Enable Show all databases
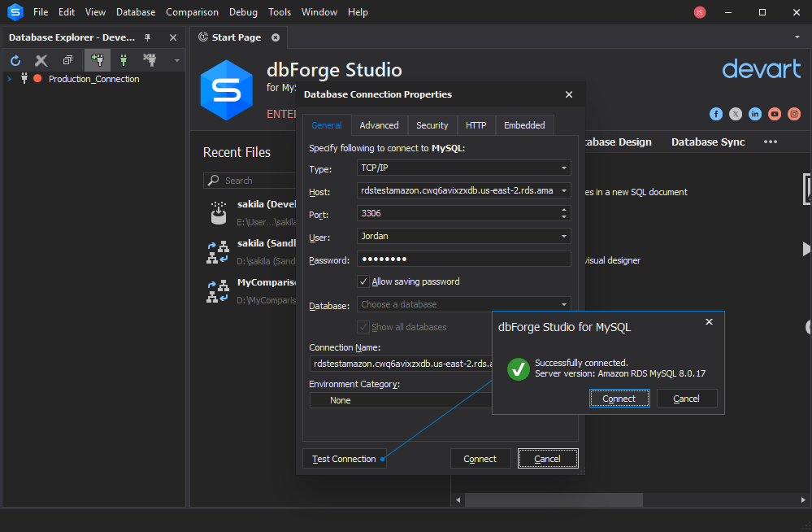This screenshot has width=812, height=532. point(363,327)
